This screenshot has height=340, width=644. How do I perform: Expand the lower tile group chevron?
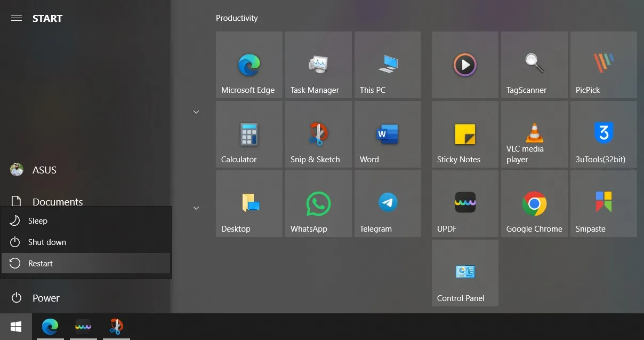click(196, 208)
